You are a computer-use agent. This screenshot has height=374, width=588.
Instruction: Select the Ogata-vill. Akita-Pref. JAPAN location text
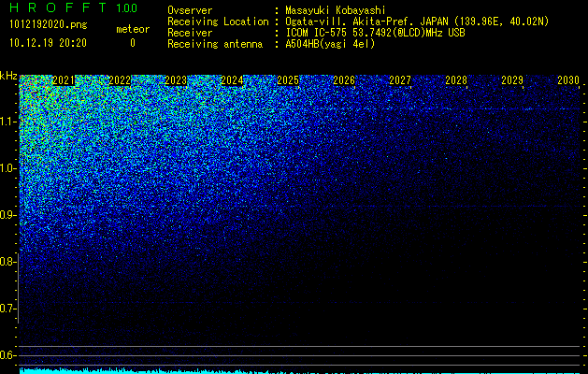(x=417, y=22)
